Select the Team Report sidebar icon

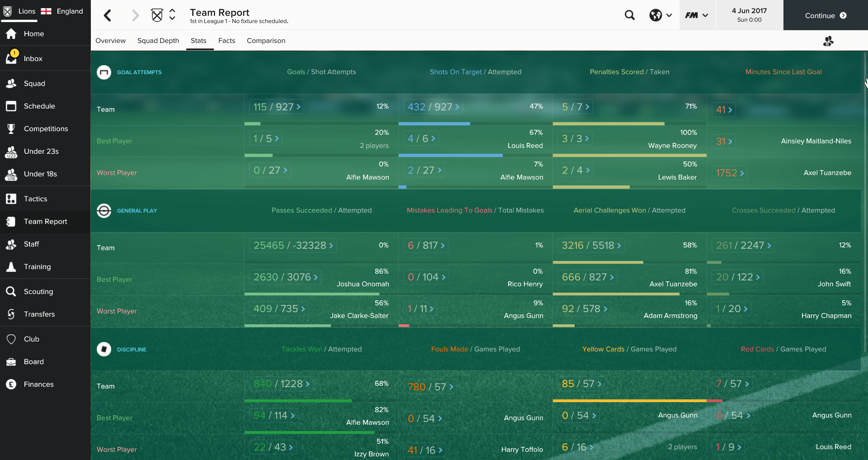(11, 222)
